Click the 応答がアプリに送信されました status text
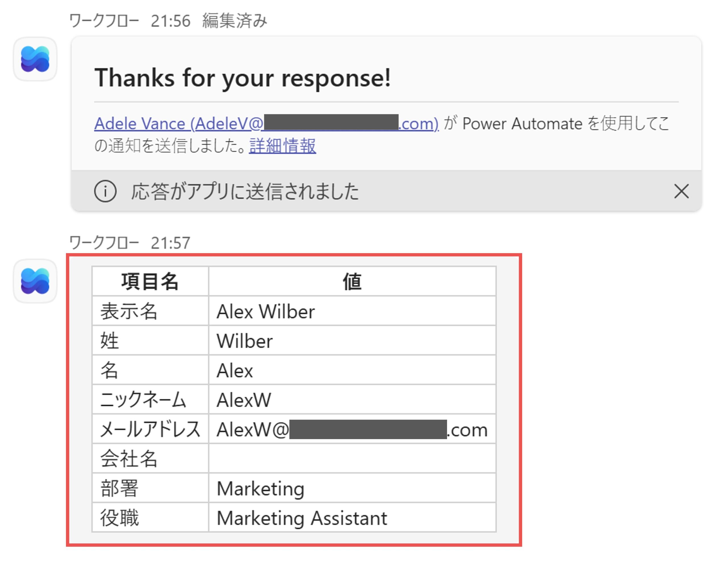Screen dimensions: 728x579 pyautogui.click(x=245, y=191)
